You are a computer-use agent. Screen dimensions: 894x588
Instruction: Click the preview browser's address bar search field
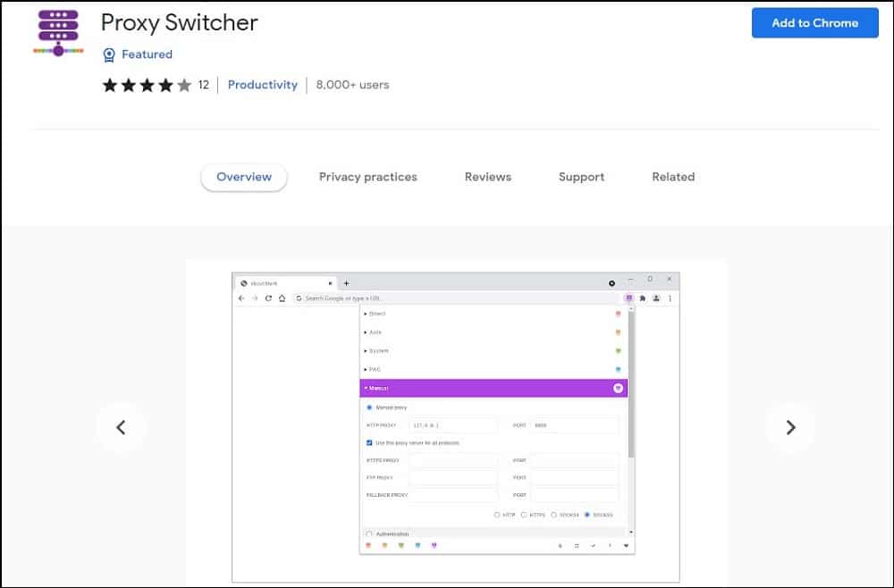(x=456, y=298)
